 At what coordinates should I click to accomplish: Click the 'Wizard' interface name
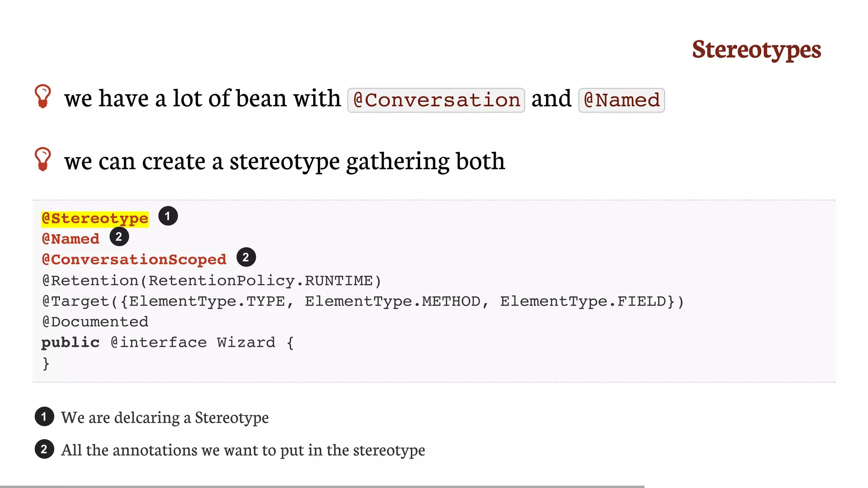tap(246, 342)
